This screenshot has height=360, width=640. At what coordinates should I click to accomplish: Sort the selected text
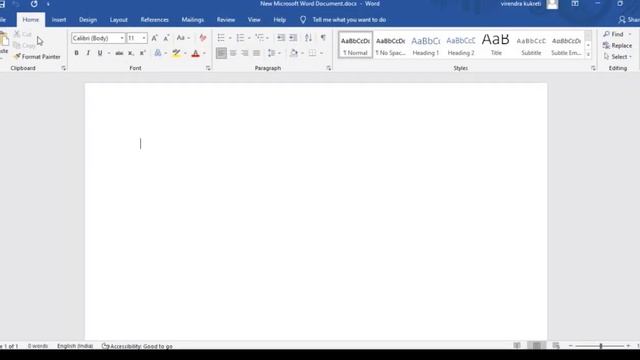tap(308, 38)
